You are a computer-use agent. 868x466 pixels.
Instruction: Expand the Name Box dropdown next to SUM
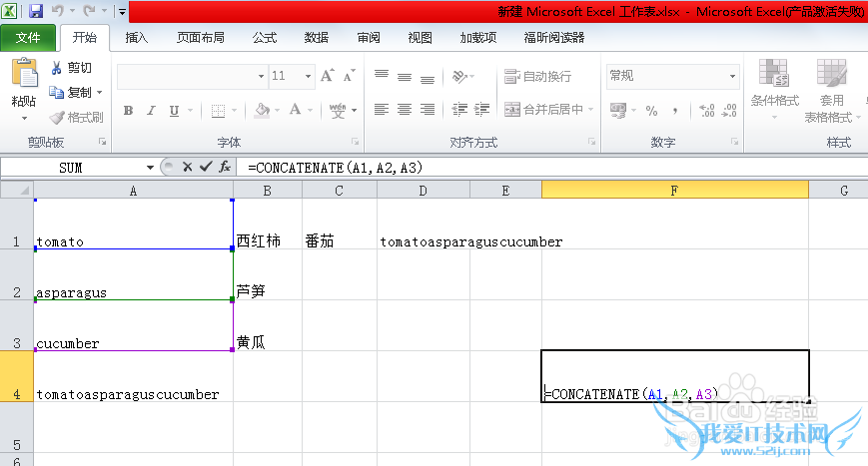click(x=151, y=168)
